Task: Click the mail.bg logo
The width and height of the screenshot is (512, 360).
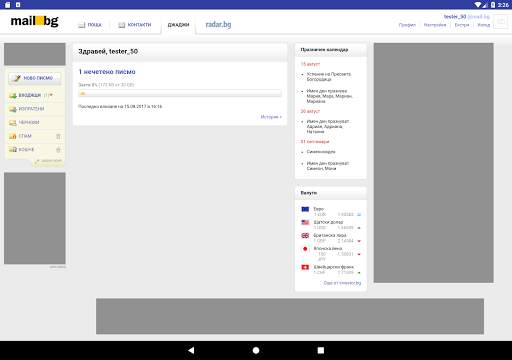Action: (34, 21)
